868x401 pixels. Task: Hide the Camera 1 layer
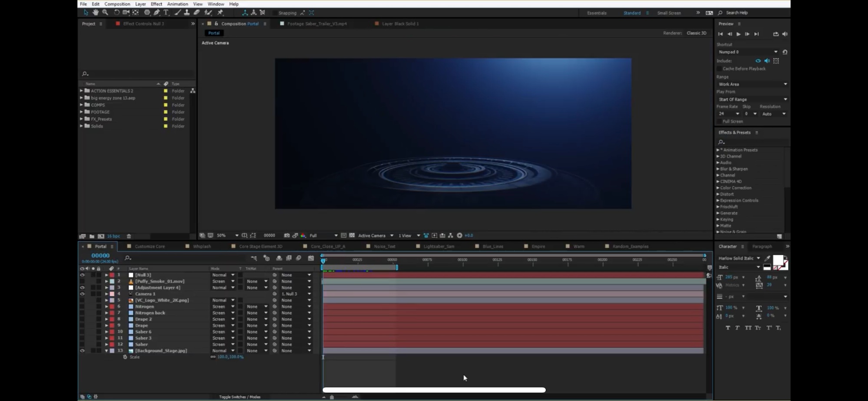(x=82, y=294)
